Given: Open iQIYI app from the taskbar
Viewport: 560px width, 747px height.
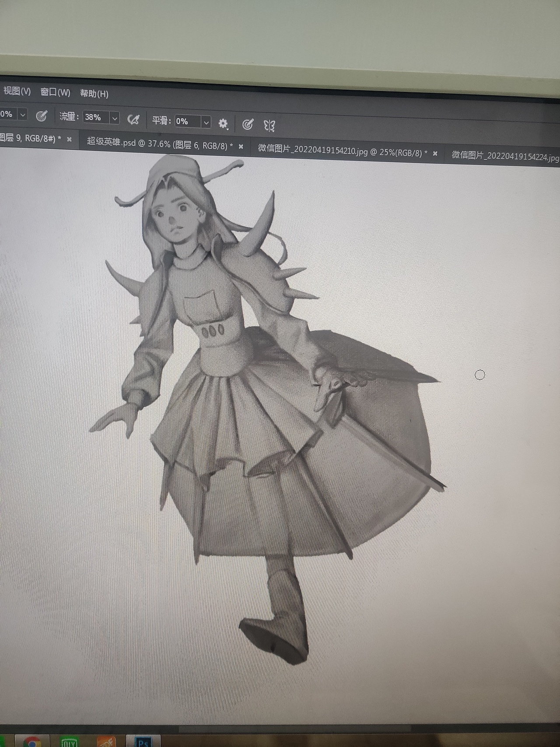Looking at the screenshot, I should pyautogui.click(x=70, y=742).
